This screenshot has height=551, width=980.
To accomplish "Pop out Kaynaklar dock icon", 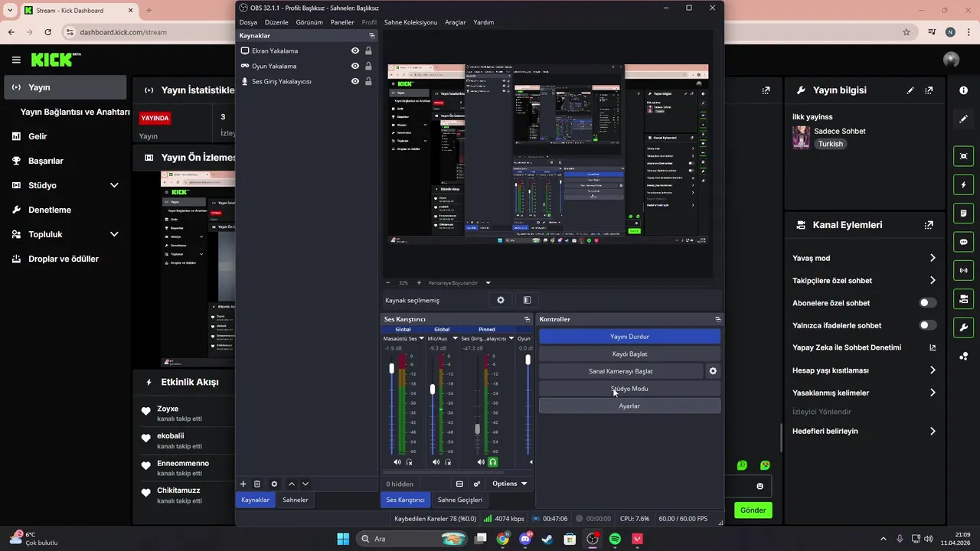I will click(x=372, y=36).
